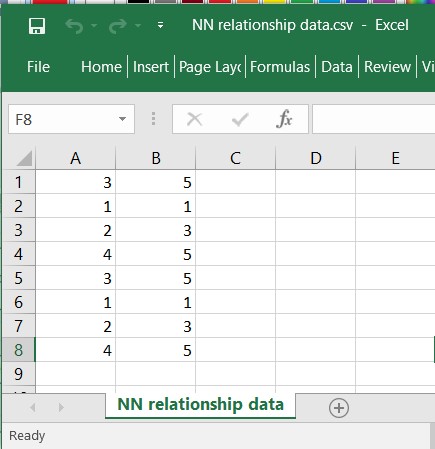
Task: Open the File tab
Action: click(x=38, y=67)
